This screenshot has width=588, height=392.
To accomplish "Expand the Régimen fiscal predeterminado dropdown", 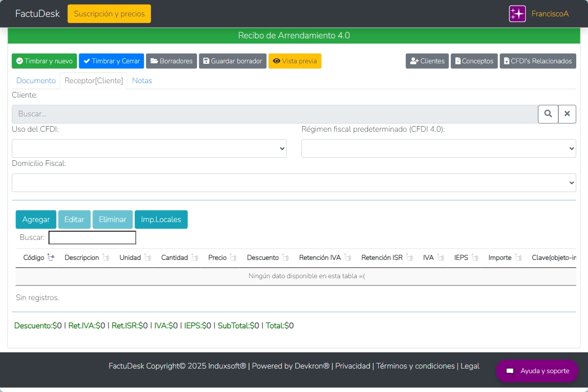I will click(438, 149).
